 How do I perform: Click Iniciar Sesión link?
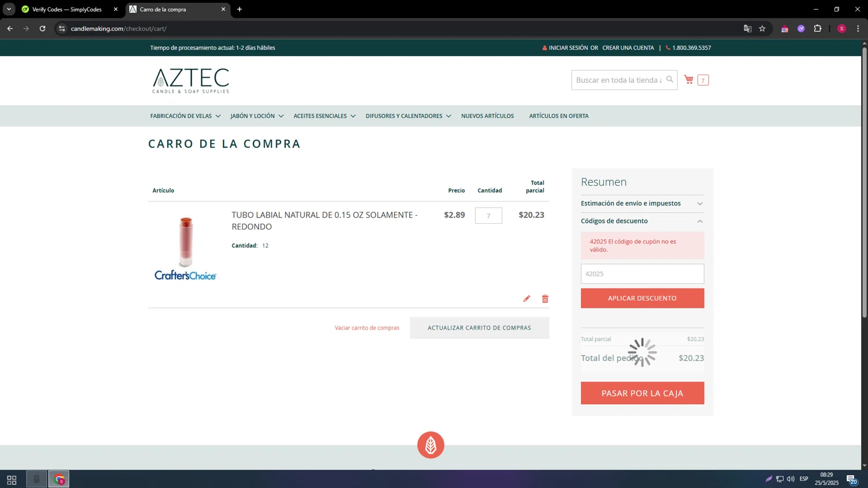click(568, 48)
